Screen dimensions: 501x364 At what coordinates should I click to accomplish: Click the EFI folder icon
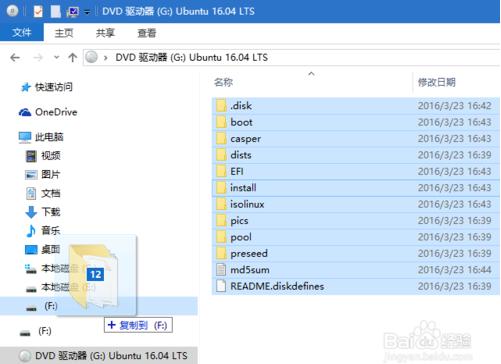click(x=221, y=171)
